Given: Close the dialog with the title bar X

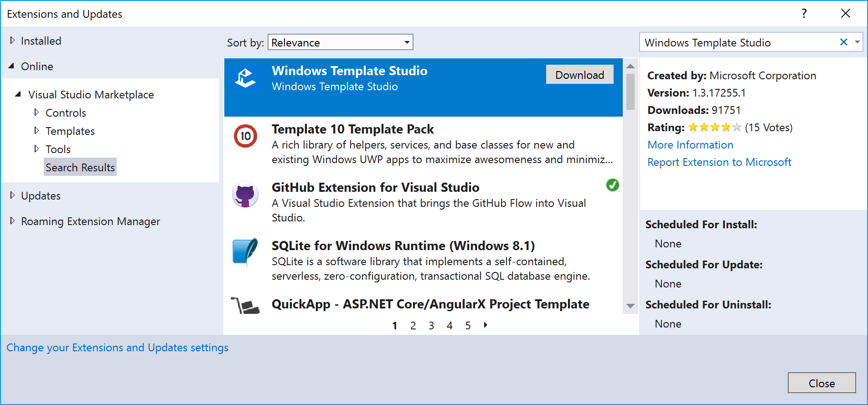Looking at the screenshot, I should pyautogui.click(x=846, y=13).
